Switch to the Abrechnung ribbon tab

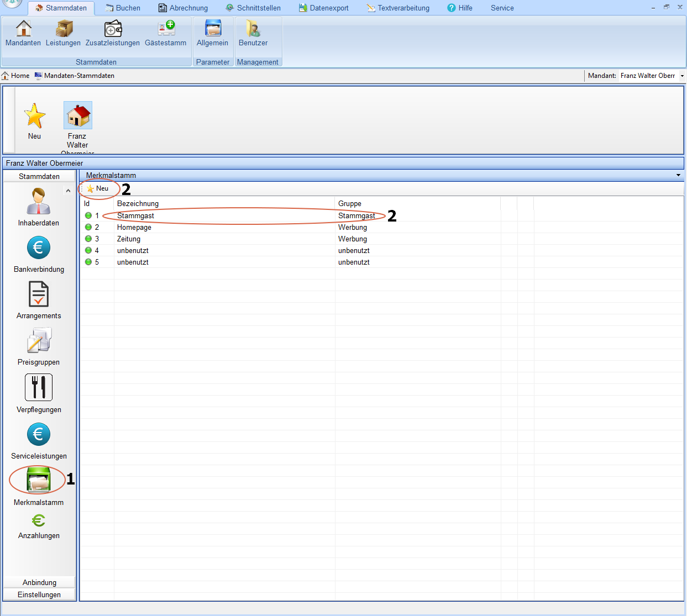(x=183, y=8)
